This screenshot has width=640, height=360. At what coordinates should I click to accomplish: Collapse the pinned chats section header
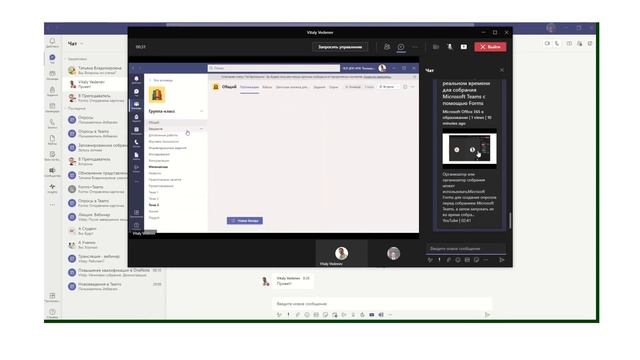pos(76,59)
